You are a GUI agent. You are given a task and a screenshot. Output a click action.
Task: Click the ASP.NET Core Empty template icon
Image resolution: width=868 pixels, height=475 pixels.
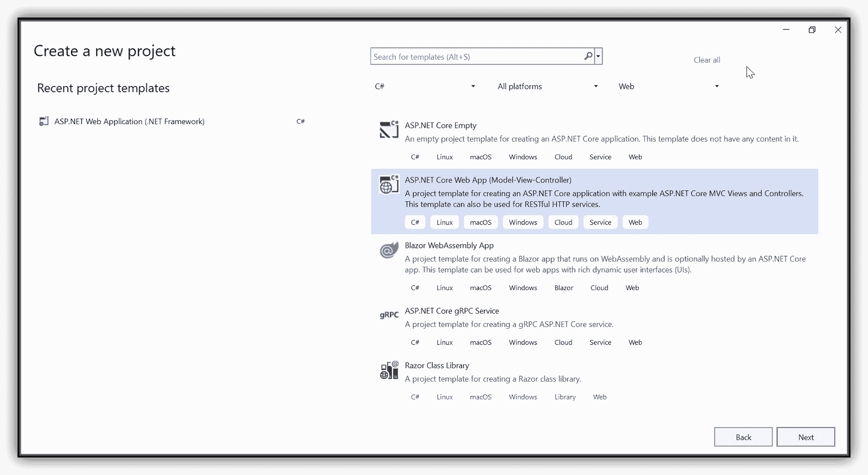(x=389, y=130)
